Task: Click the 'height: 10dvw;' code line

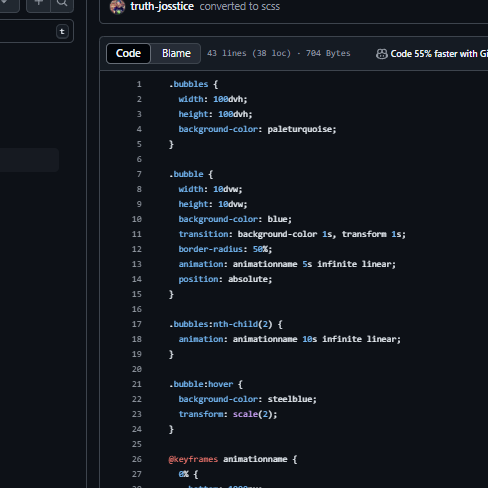Action: click(213, 204)
